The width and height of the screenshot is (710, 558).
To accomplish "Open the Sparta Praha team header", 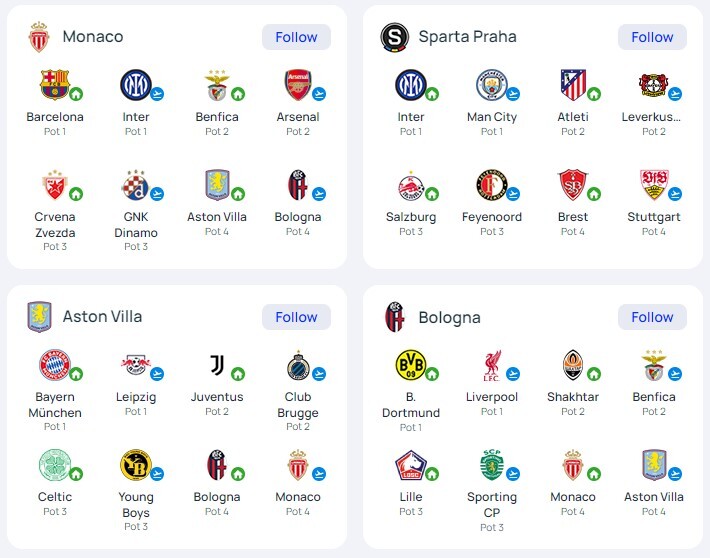I will tap(467, 37).
